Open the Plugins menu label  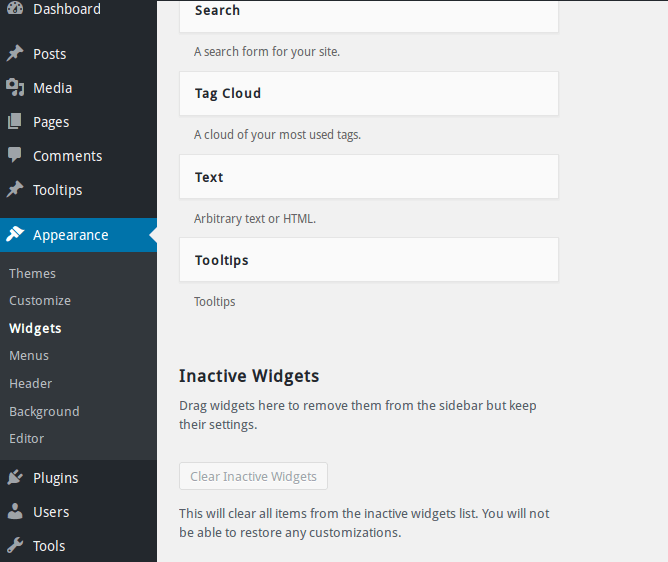pyautogui.click(x=55, y=478)
